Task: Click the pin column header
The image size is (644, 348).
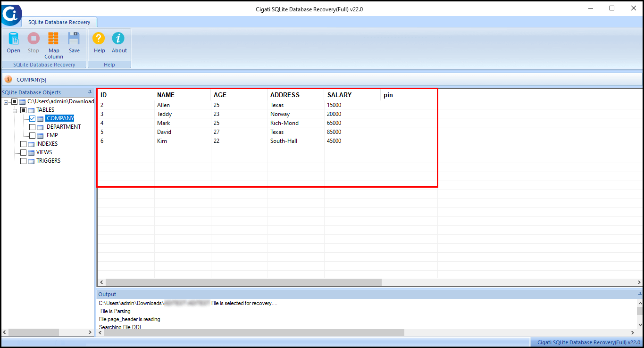Action: [x=409, y=95]
